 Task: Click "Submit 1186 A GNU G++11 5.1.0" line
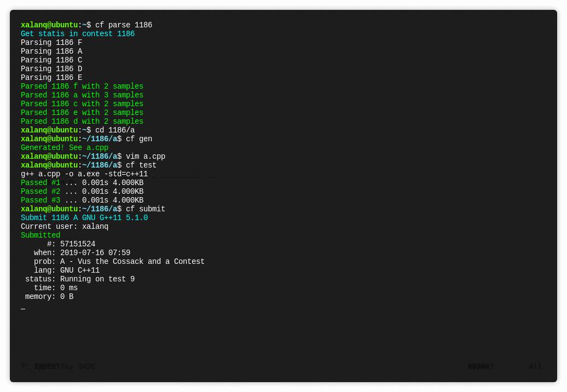84,218
